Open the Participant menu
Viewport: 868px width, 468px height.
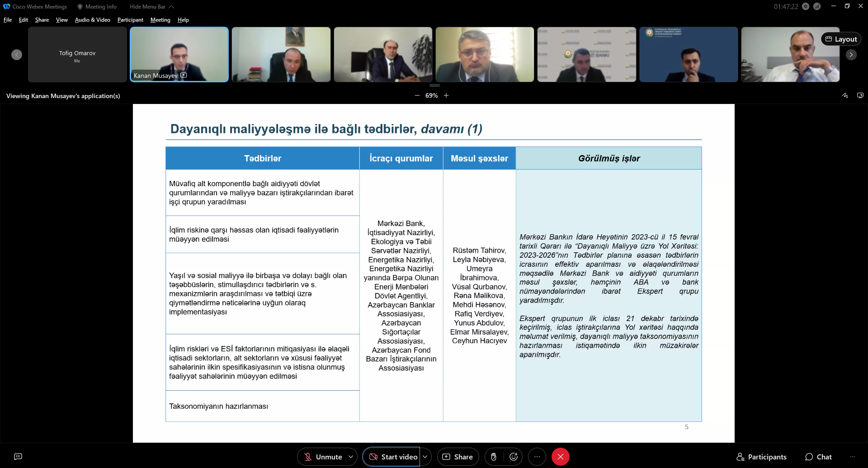(130, 20)
